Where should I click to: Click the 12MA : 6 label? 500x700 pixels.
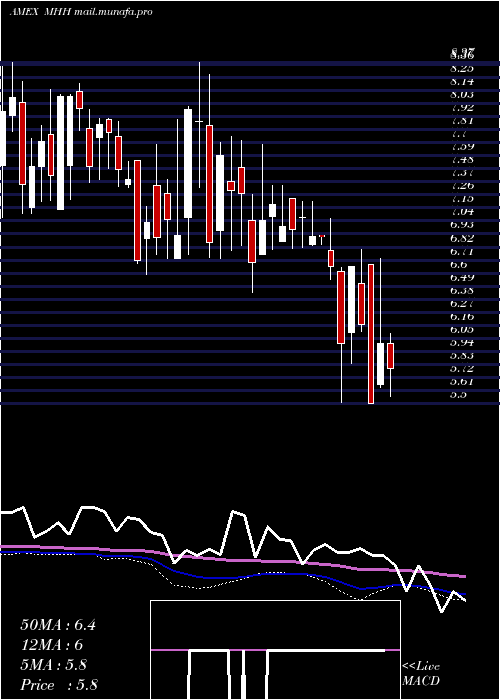[x=52, y=645]
